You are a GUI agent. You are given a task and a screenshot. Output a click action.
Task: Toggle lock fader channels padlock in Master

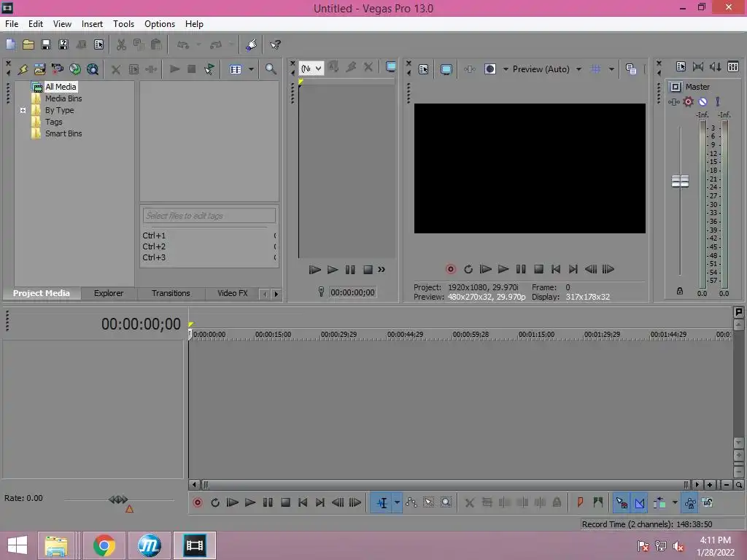[x=680, y=291]
